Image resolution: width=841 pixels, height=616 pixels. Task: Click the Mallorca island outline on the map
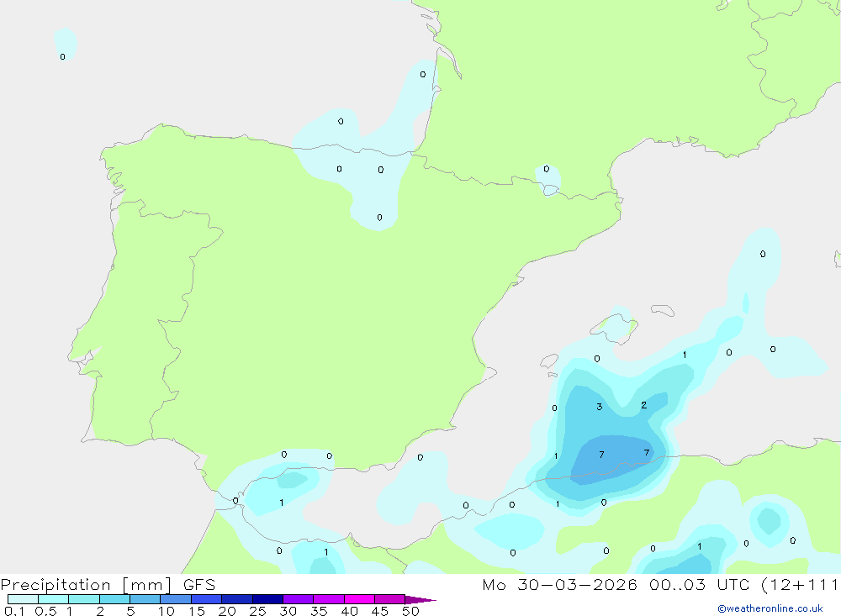pyautogui.click(x=614, y=328)
